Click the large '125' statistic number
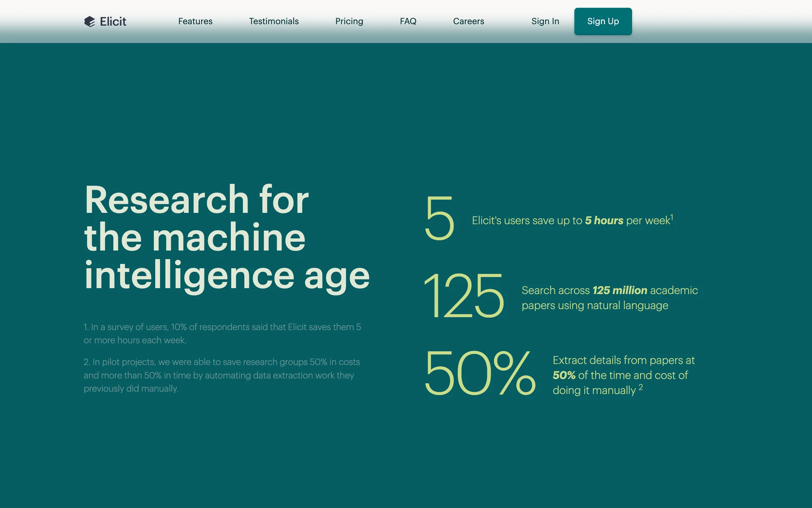 click(464, 295)
